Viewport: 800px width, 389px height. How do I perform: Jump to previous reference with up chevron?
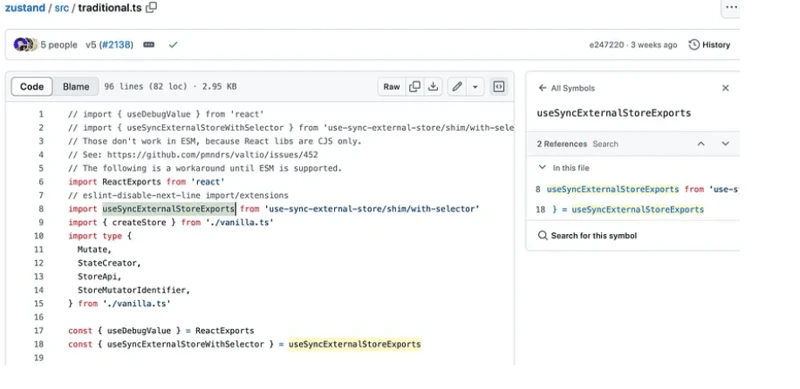point(701,144)
